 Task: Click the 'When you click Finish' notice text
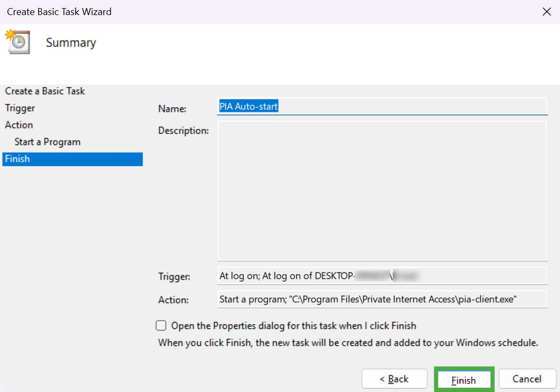pyautogui.click(x=348, y=343)
